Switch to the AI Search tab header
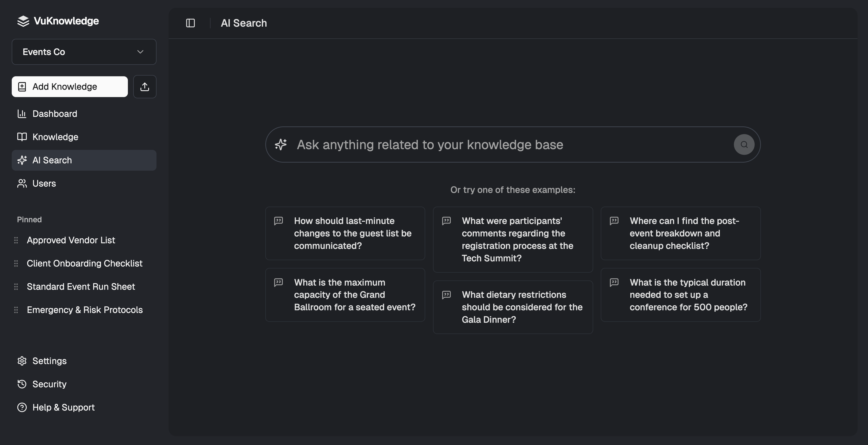 tap(244, 23)
